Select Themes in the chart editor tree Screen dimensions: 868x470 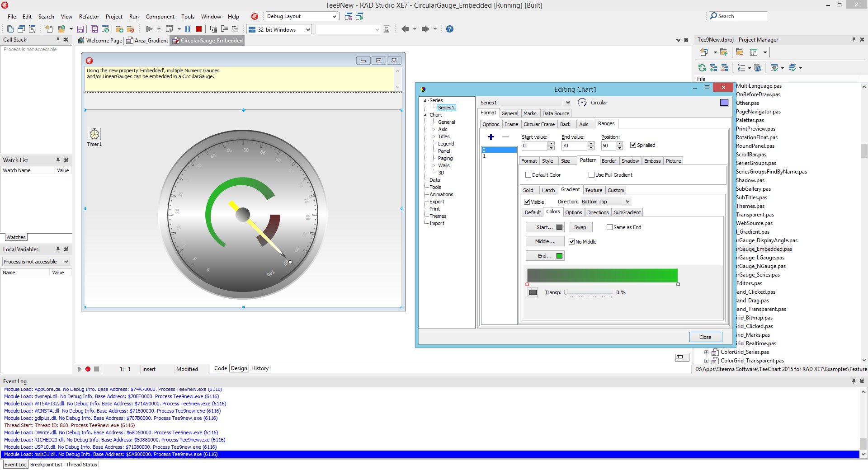[438, 216]
